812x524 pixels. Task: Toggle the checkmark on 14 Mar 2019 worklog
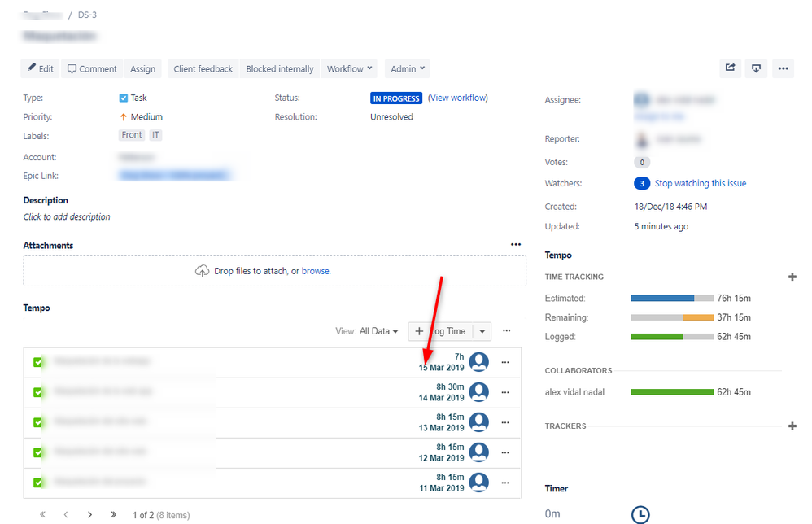tap(37, 392)
